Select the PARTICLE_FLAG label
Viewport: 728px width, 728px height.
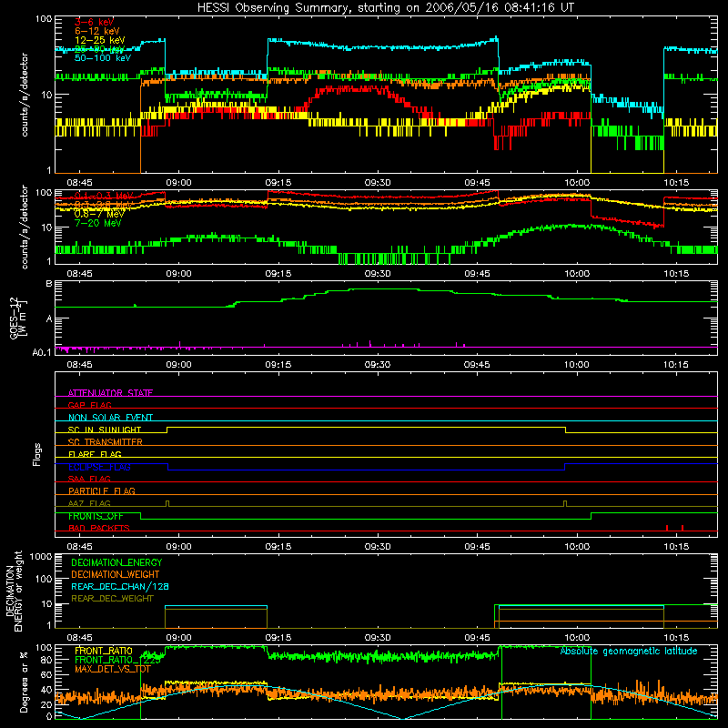coord(102,490)
